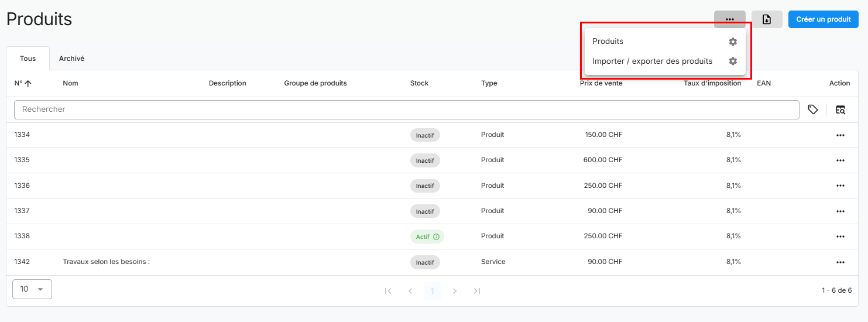Click the gear icon next to Produits
This screenshot has width=868, height=322.
[732, 42]
